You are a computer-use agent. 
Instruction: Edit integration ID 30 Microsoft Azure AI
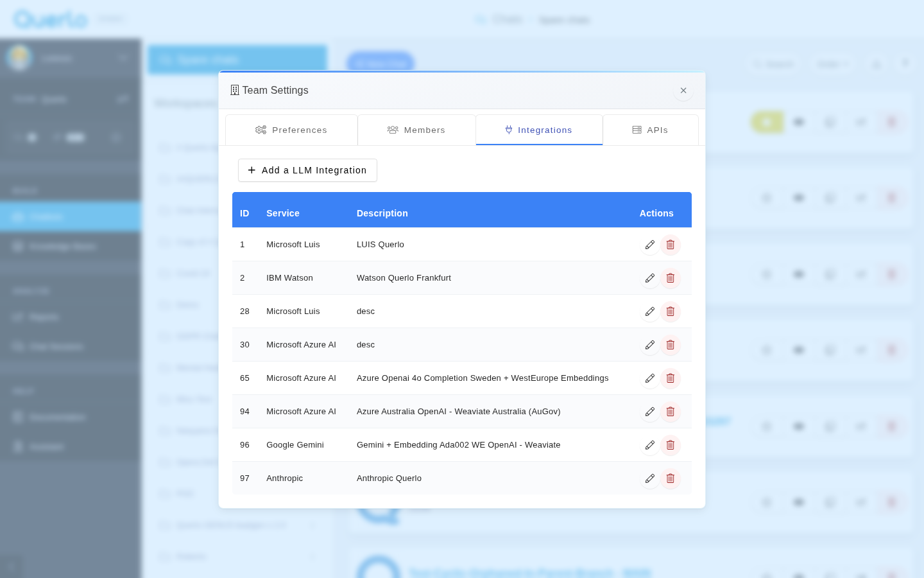(x=650, y=345)
